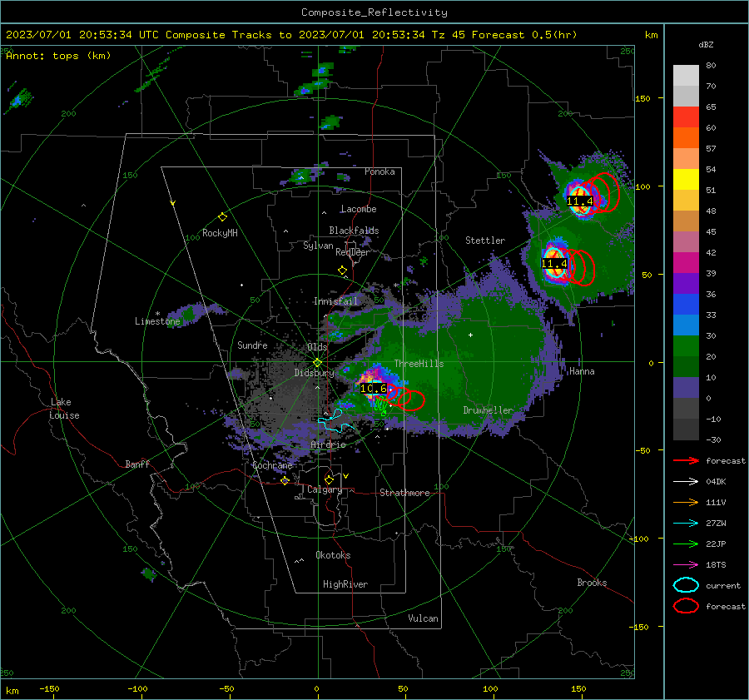Click the red forecast arrow in legend
Viewport: 749px width, 700px height.
686,460
